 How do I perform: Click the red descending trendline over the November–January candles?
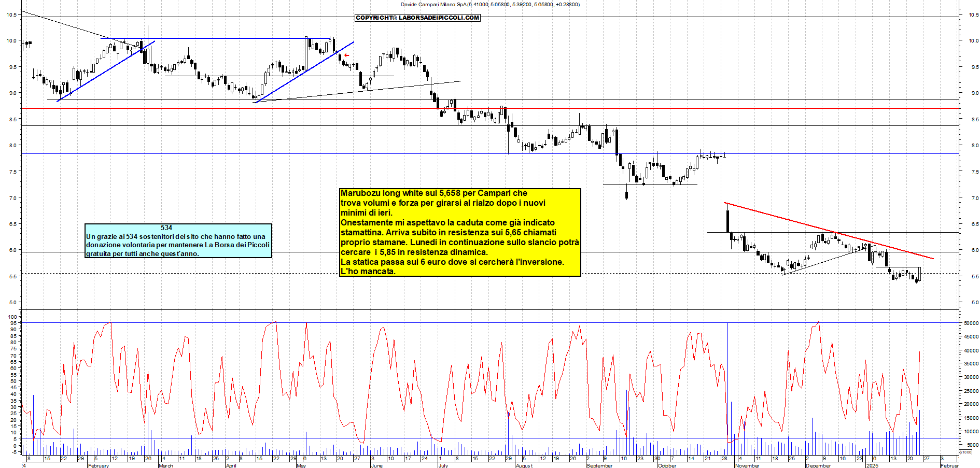(x=829, y=230)
